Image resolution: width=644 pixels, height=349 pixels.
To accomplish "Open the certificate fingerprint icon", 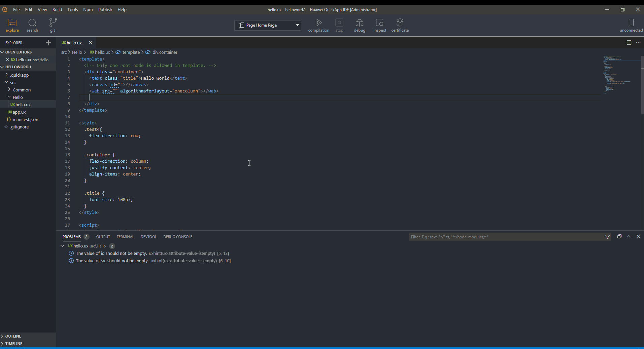I will (x=400, y=23).
